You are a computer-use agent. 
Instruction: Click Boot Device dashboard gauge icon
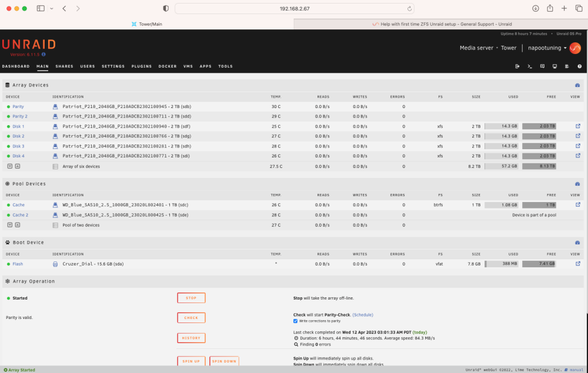coord(577,243)
